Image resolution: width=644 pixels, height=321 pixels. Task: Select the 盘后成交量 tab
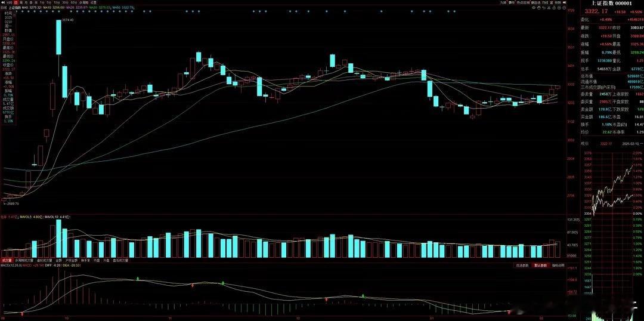coord(120,261)
